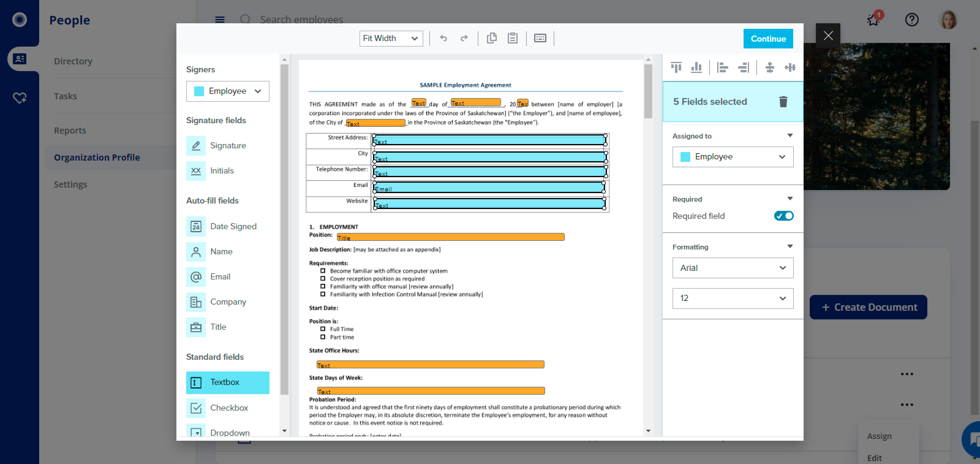Toggle the Required field switch

tap(783, 216)
